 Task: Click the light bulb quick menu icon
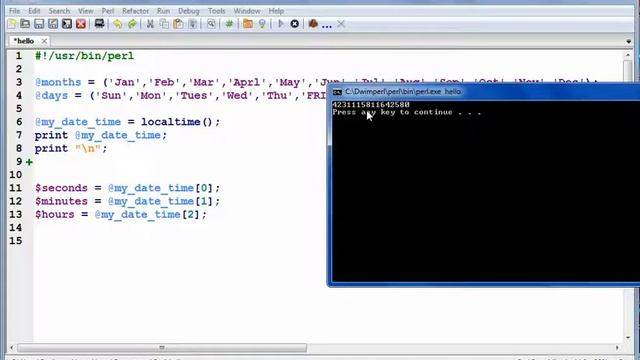tap(262, 24)
